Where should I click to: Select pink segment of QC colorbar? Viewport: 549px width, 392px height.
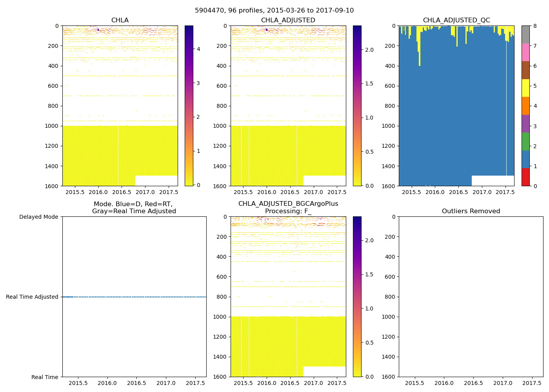(525, 53)
